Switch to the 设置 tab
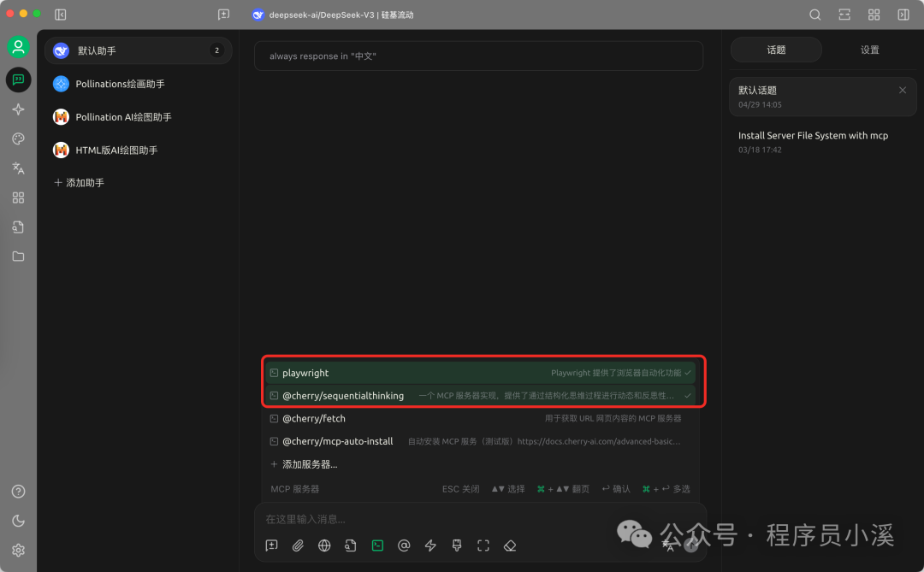 pyautogui.click(x=870, y=50)
